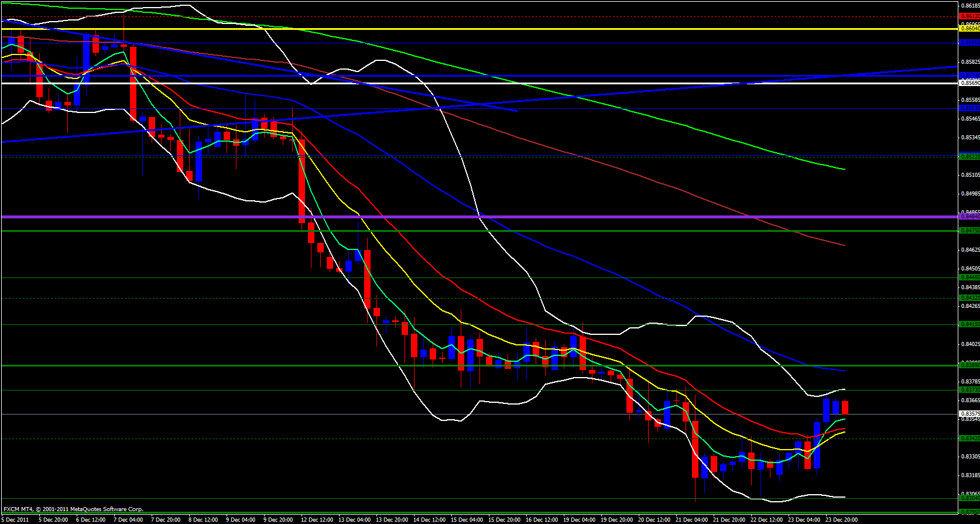Click the green 0.8415 price label
The height and width of the screenshot is (524, 980).
(x=969, y=324)
